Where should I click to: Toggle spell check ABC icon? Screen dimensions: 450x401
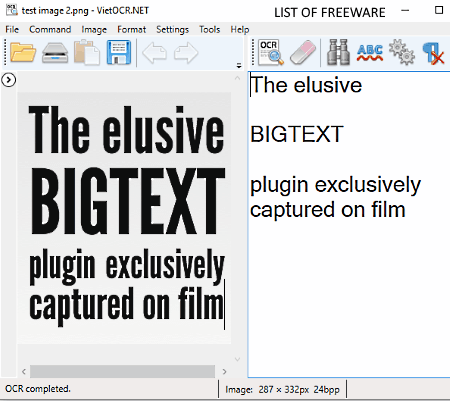click(x=369, y=53)
